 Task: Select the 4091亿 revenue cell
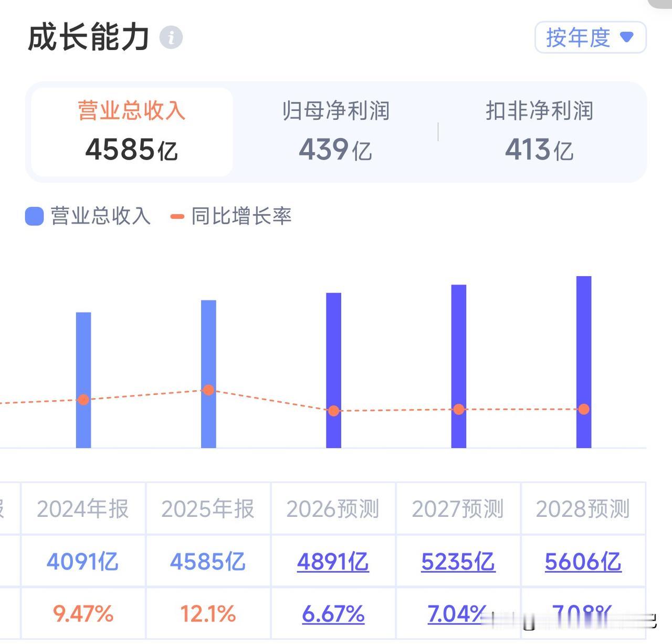pyautogui.click(x=83, y=562)
